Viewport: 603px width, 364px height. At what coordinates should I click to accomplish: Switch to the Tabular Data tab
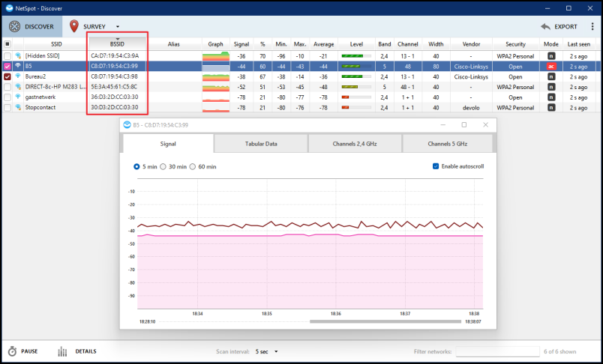[261, 144]
